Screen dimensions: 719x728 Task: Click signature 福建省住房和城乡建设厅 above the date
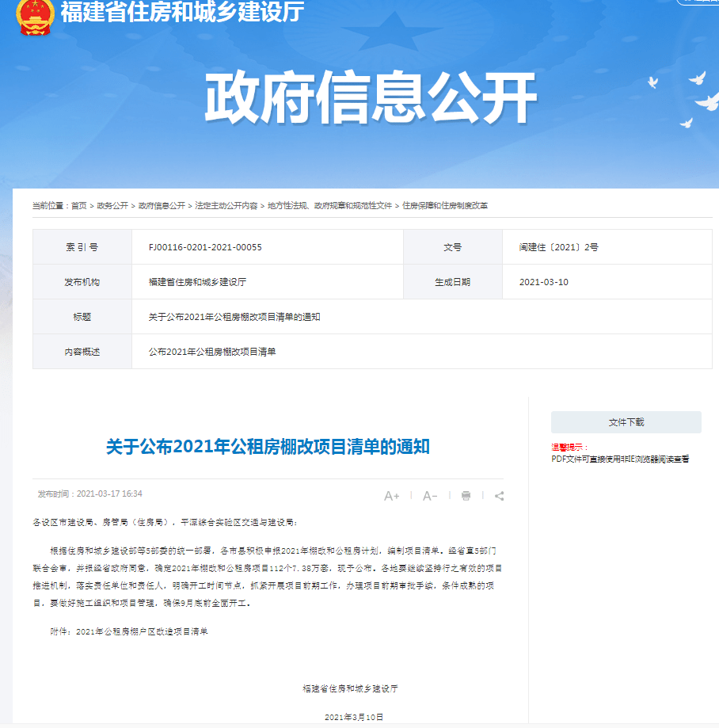click(351, 688)
